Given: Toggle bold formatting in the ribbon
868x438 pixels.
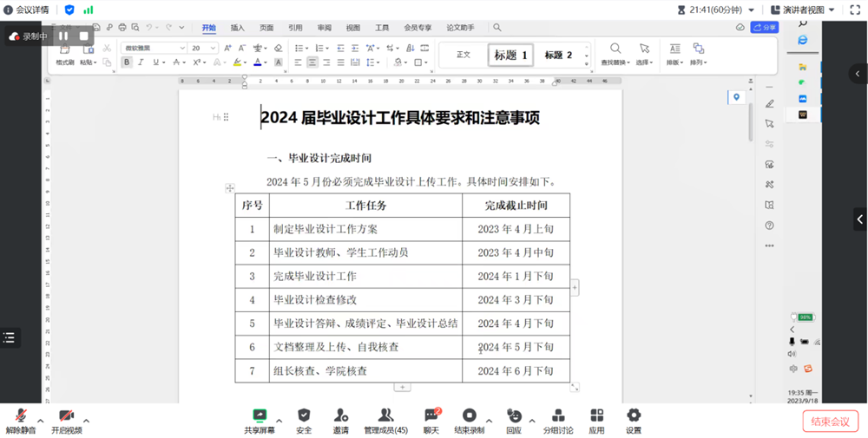Looking at the screenshot, I should [127, 62].
